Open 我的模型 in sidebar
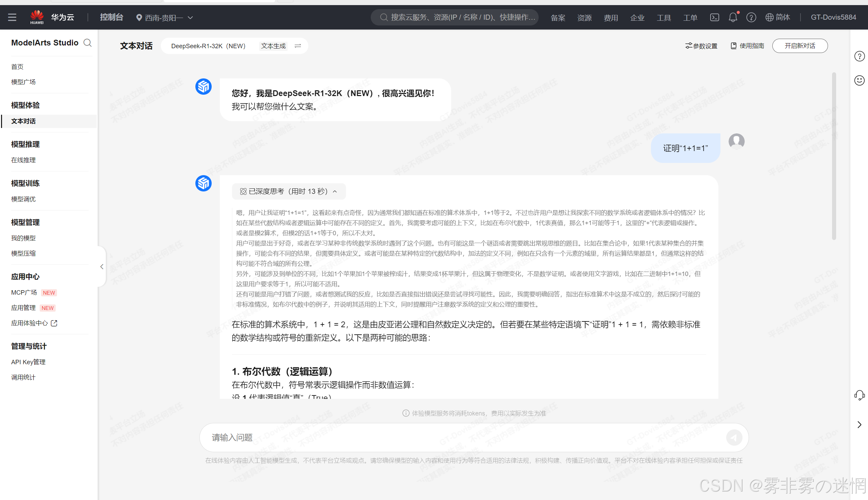The height and width of the screenshot is (500, 868). pyautogui.click(x=23, y=238)
